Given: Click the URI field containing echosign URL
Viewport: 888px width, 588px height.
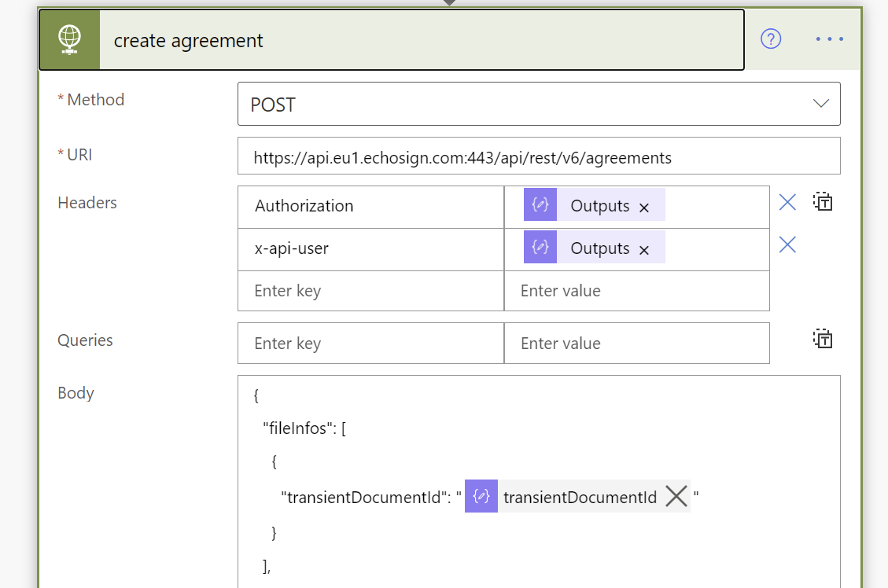Looking at the screenshot, I should pos(539,155).
